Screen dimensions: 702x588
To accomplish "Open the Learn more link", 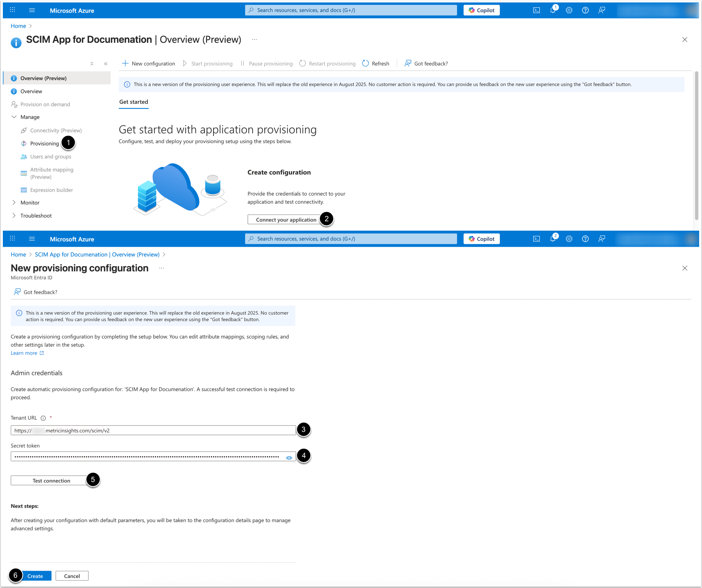I will 27,353.
